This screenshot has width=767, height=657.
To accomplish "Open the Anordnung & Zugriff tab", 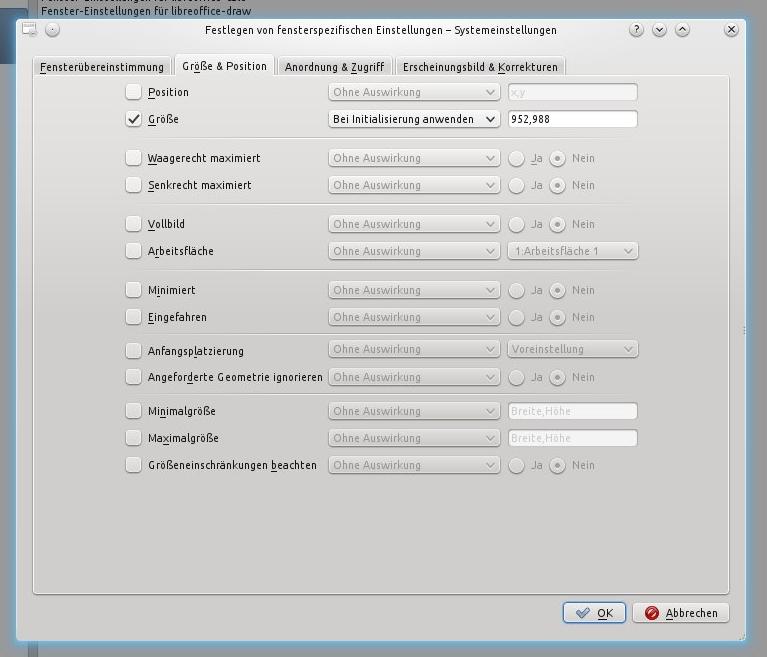I will (334, 67).
